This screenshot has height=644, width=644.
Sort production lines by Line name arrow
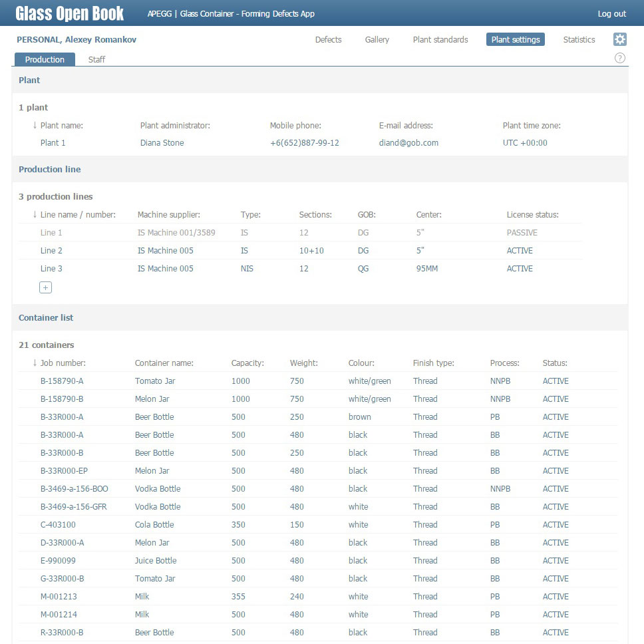tap(35, 214)
